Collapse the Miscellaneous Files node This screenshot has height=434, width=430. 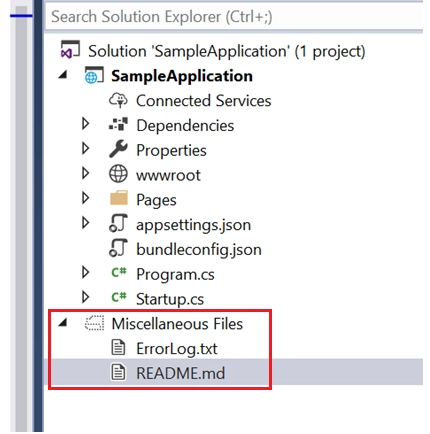63,322
